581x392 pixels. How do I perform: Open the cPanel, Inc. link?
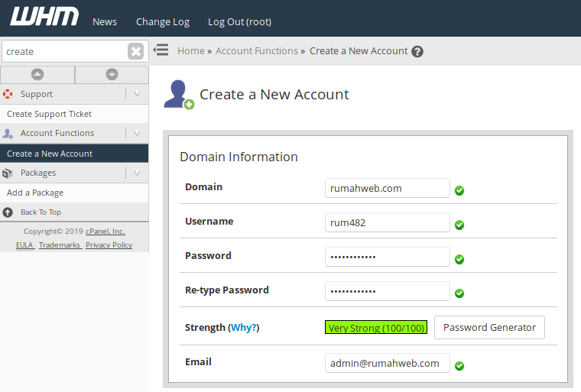pos(105,232)
